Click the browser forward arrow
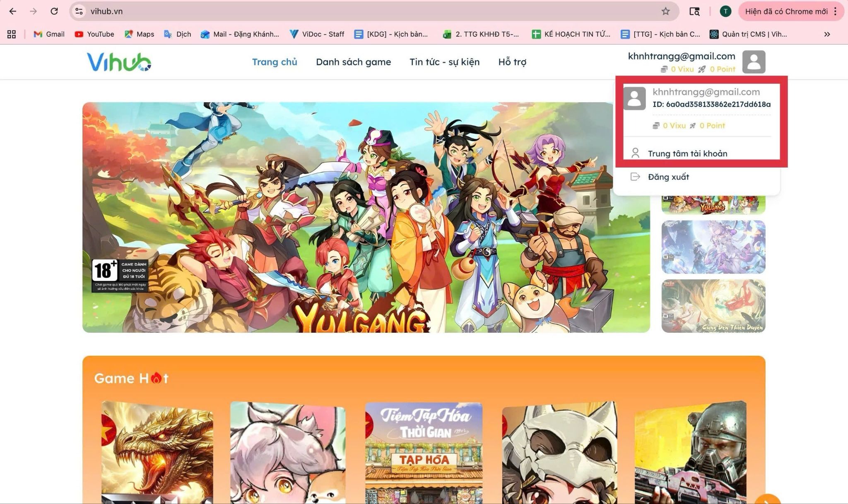 (33, 11)
